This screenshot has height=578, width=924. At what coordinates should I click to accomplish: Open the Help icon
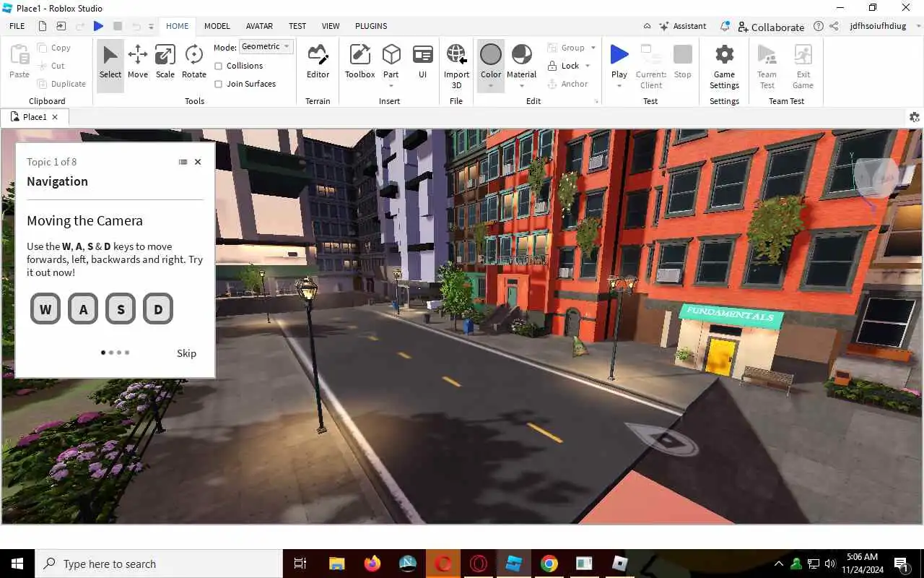tap(818, 26)
